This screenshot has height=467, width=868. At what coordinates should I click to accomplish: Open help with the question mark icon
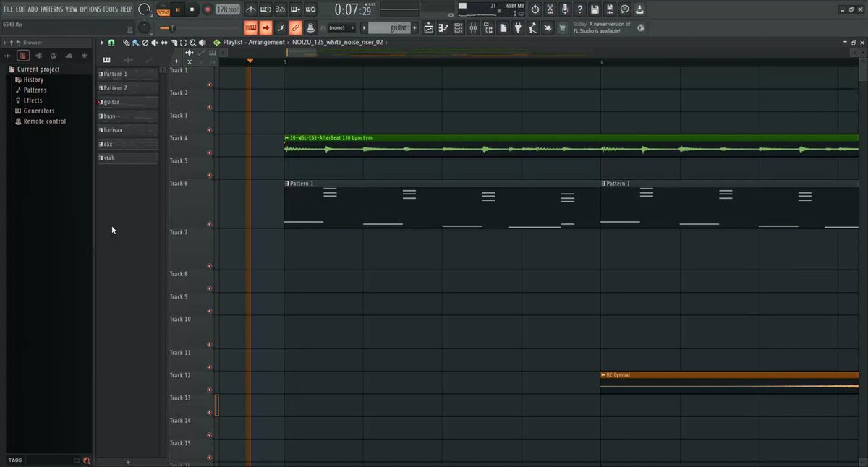pos(580,9)
